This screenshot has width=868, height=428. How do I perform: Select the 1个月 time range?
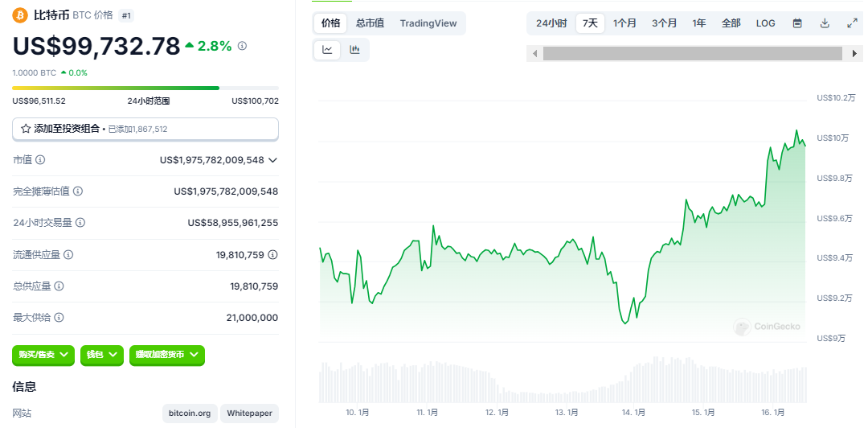tap(624, 23)
